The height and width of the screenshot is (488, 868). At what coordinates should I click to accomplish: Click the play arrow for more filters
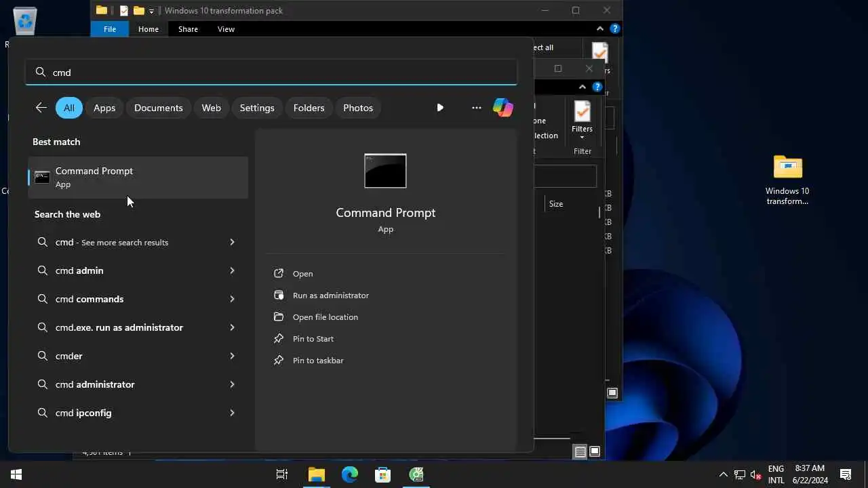point(440,108)
